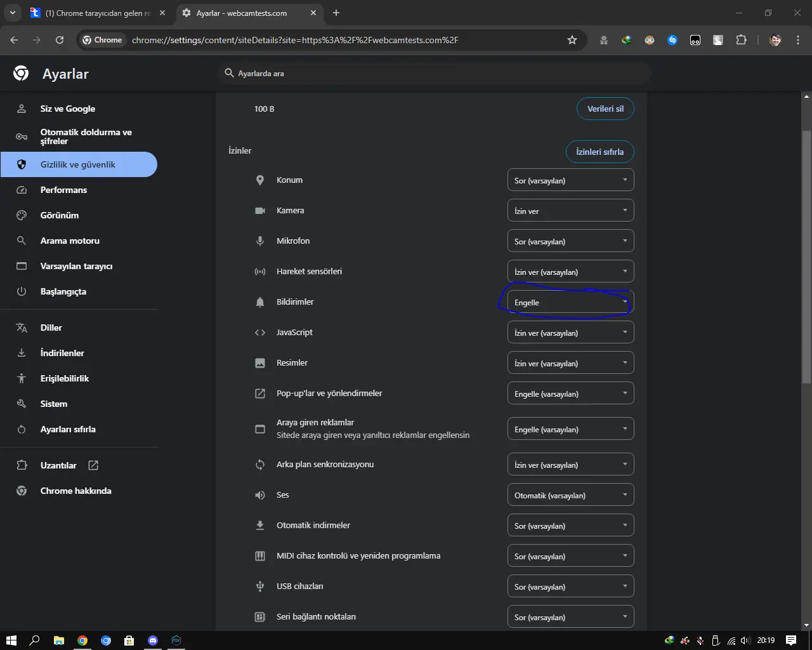This screenshot has width=812, height=650.
Task: Open a new tab with plus button
Action: coord(336,13)
